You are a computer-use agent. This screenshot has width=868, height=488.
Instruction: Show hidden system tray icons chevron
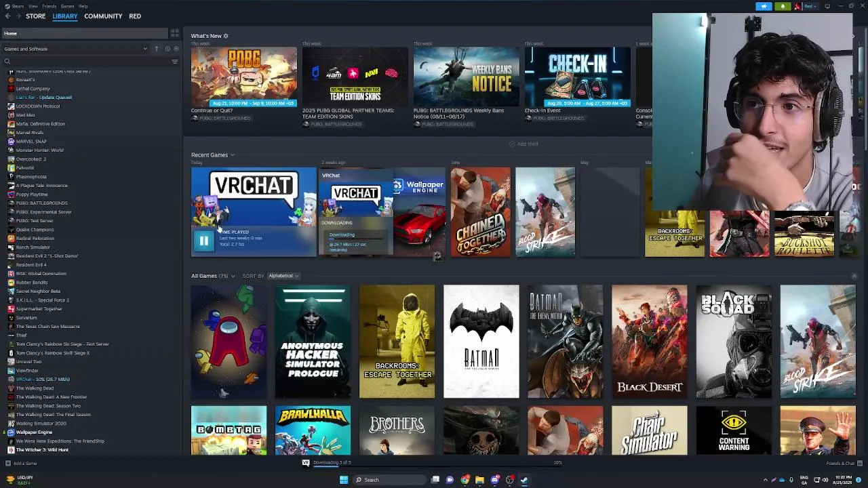766,480
